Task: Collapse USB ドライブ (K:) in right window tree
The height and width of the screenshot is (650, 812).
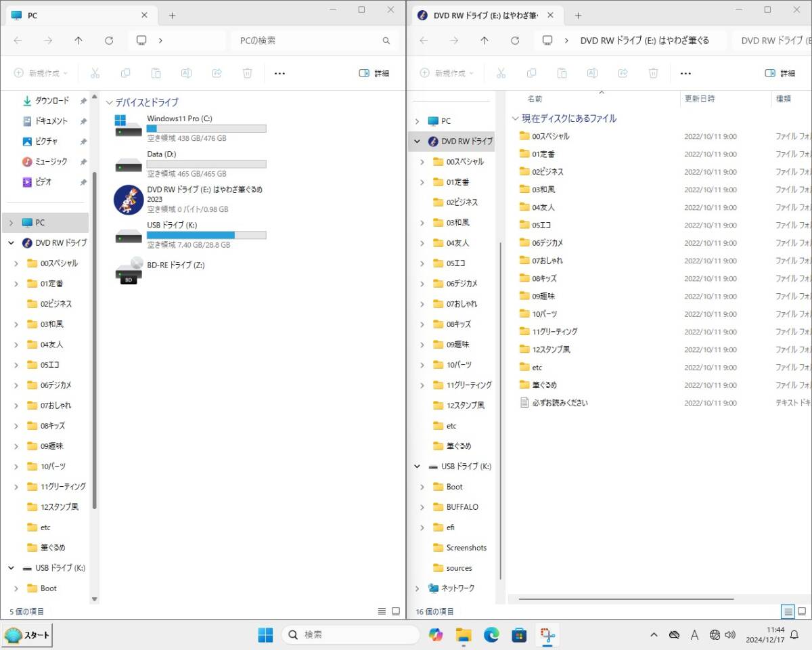Action: point(417,467)
